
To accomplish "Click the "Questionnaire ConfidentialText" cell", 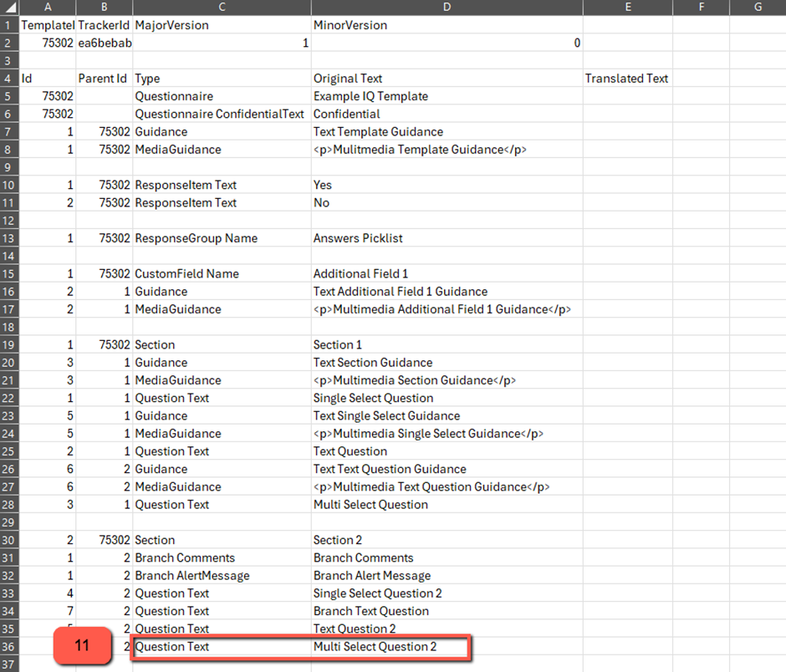I will coord(220,114).
